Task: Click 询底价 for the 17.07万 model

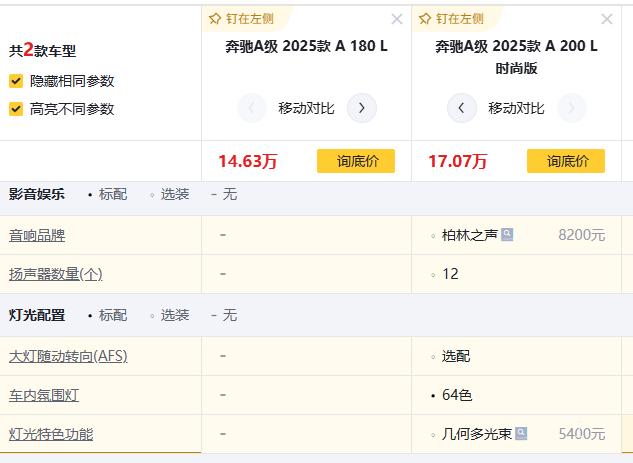Action: [565, 161]
